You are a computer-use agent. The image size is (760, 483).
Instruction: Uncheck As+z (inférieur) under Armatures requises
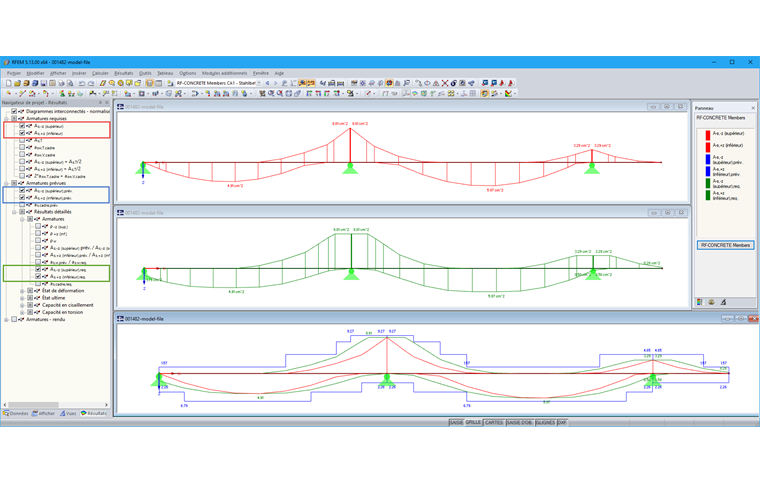pyautogui.click(x=22, y=133)
